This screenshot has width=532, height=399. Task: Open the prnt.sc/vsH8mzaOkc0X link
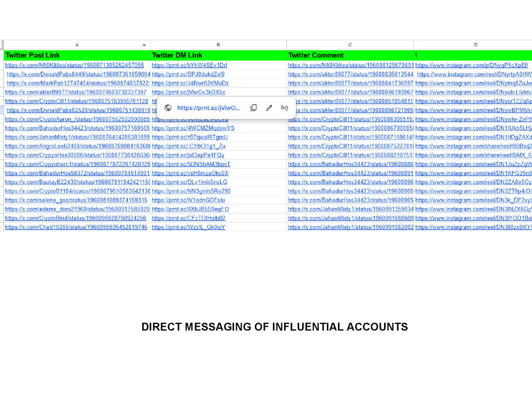pos(190,173)
